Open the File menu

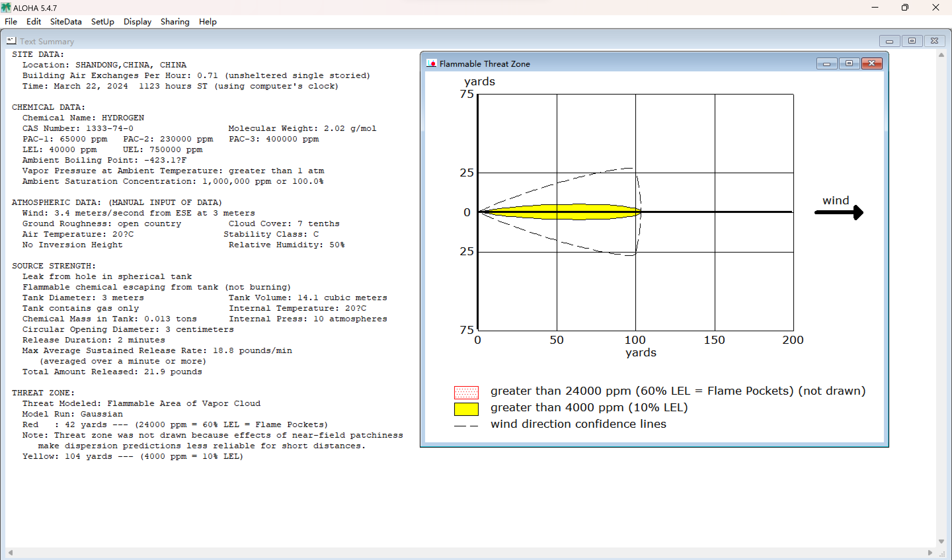(x=11, y=21)
